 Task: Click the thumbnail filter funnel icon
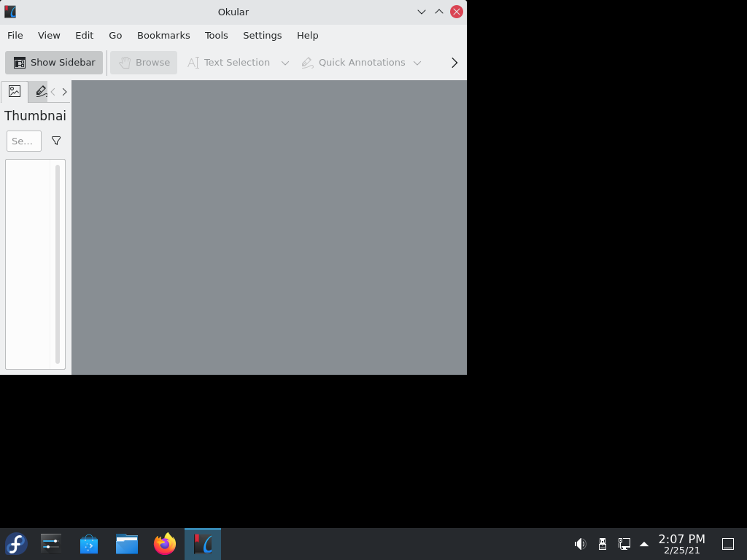(56, 141)
